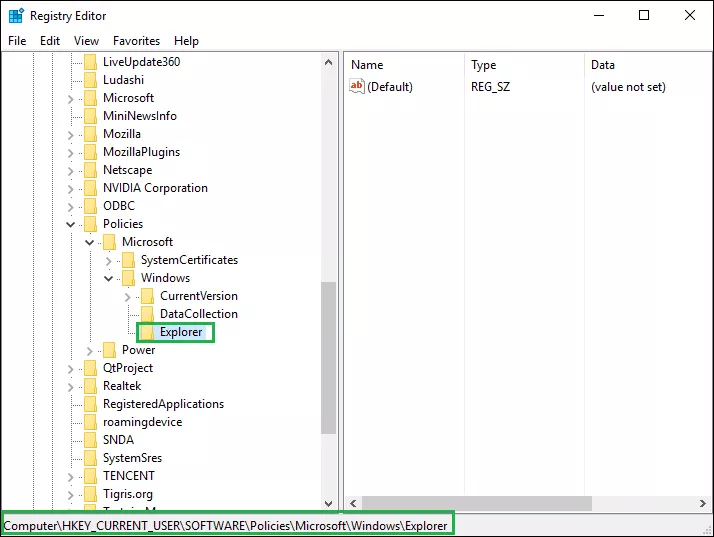Click the SNDA folder icon
Screen dimensions: 714x537
pos(91,440)
